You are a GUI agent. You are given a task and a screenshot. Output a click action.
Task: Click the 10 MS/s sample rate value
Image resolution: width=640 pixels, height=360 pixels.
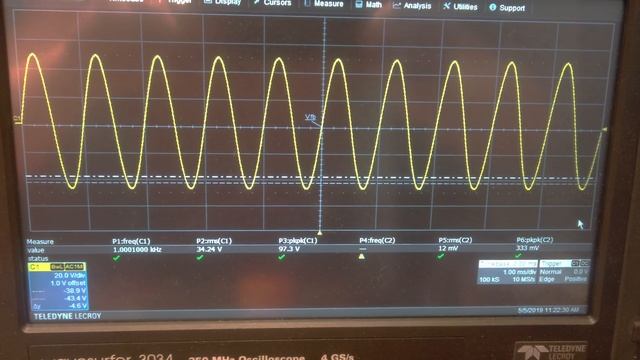click(x=524, y=279)
